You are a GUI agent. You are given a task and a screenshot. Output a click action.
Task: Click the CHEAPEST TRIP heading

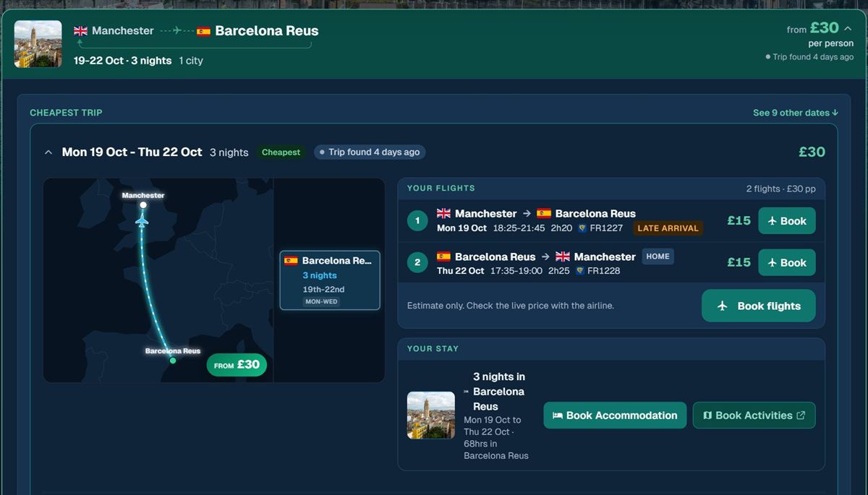[66, 113]
